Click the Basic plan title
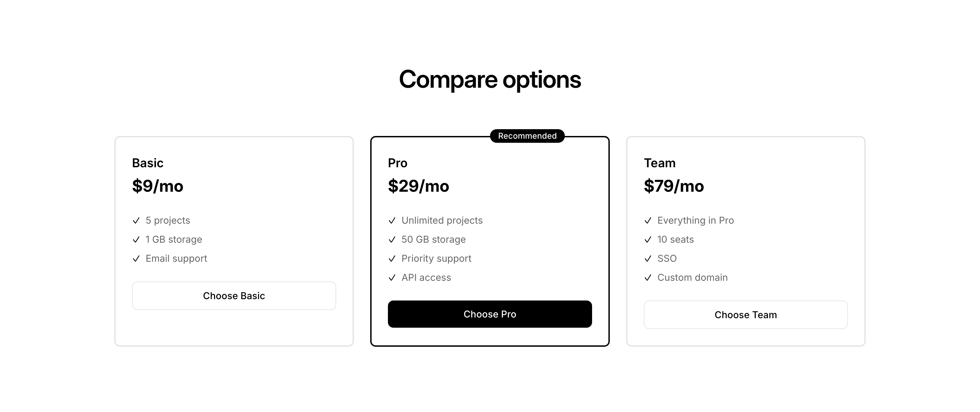980x412 pixels. pyautogui.click(x=148, y=163)
